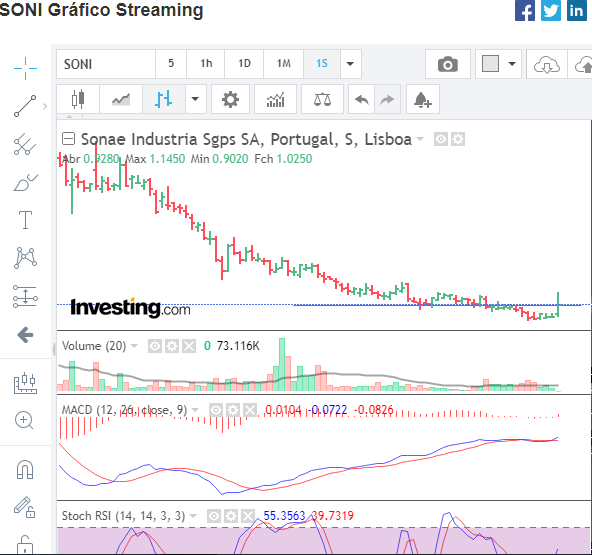The image size is (592, 555).
Task: Click the layout square color box
Action: (x=490, y=63)
